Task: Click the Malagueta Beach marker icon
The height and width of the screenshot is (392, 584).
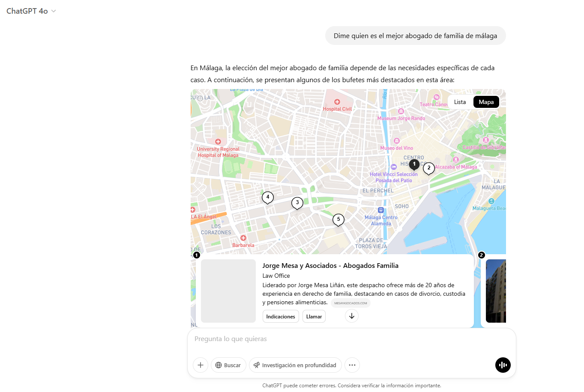Action: pyautogui.click(x=491, y=201)
